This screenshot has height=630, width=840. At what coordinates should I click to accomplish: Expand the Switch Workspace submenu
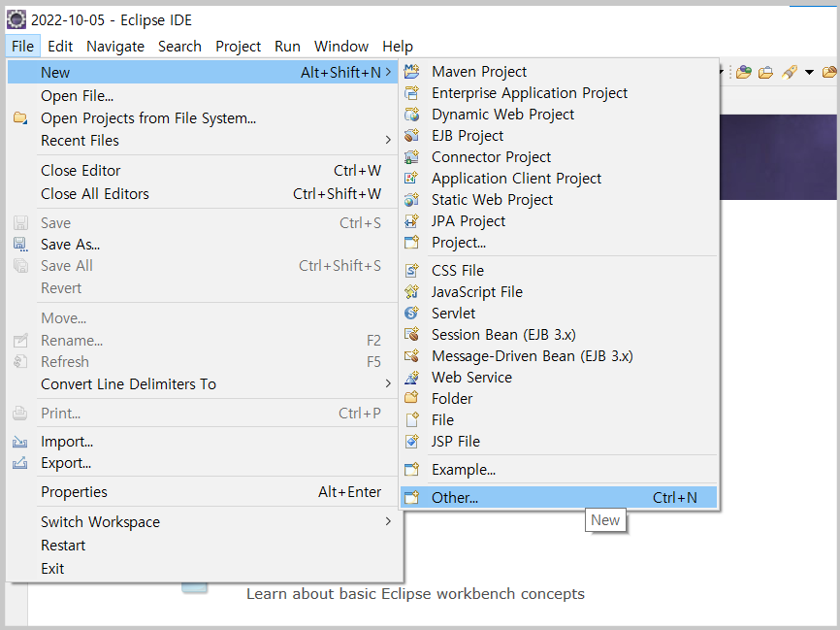coord(388,521)
